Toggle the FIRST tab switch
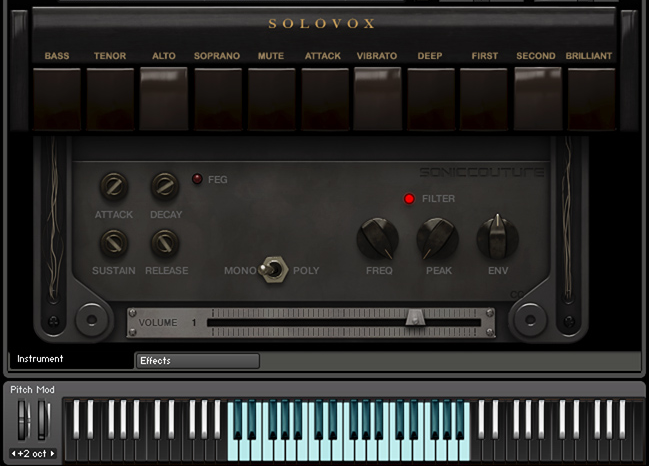 coord(483,99)
